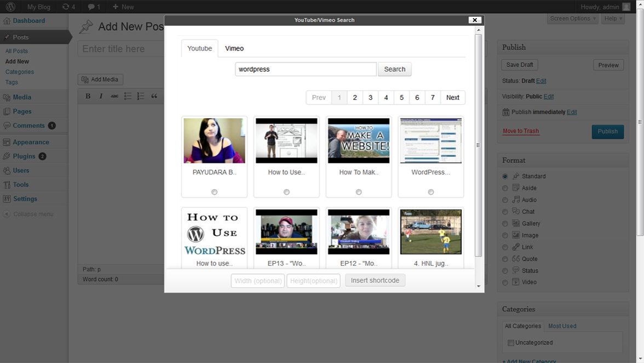Expand the Help dropdown
The image size is (644, 363).
(613, 19)
